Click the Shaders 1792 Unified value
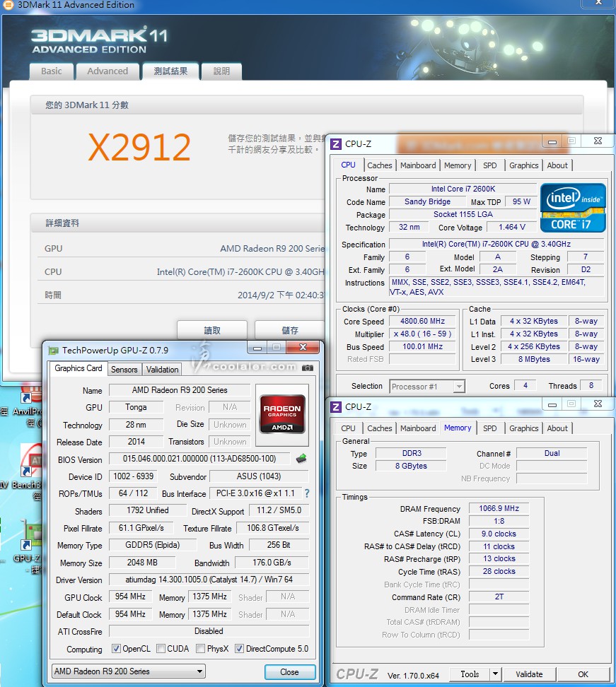 pyautogui.click(x=148, y=510)
